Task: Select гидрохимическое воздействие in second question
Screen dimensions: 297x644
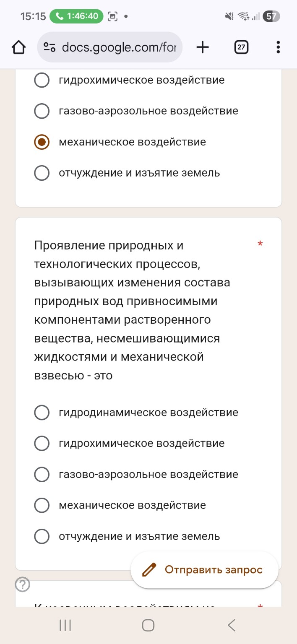Action: point(42,443)
